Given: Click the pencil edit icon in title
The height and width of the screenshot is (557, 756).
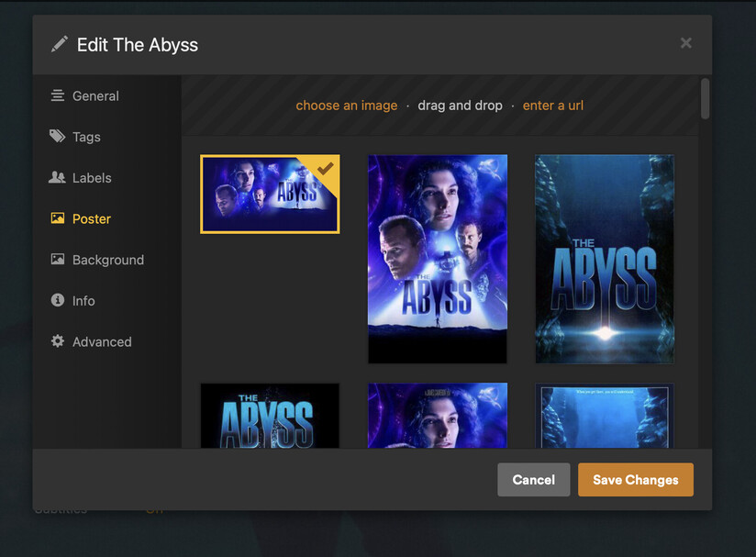Looking at the screenshot, I should (x=60, y=44).
